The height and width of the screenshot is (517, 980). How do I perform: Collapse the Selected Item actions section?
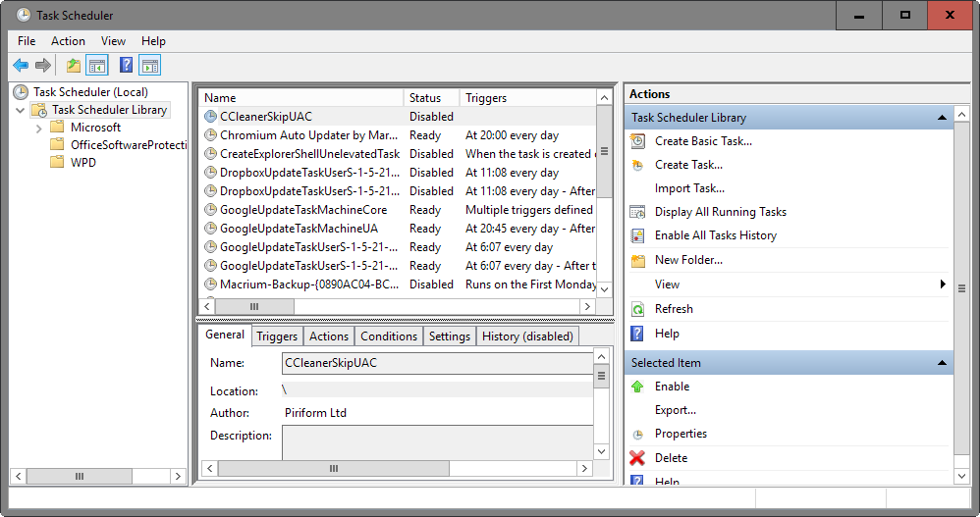(943, 363)
